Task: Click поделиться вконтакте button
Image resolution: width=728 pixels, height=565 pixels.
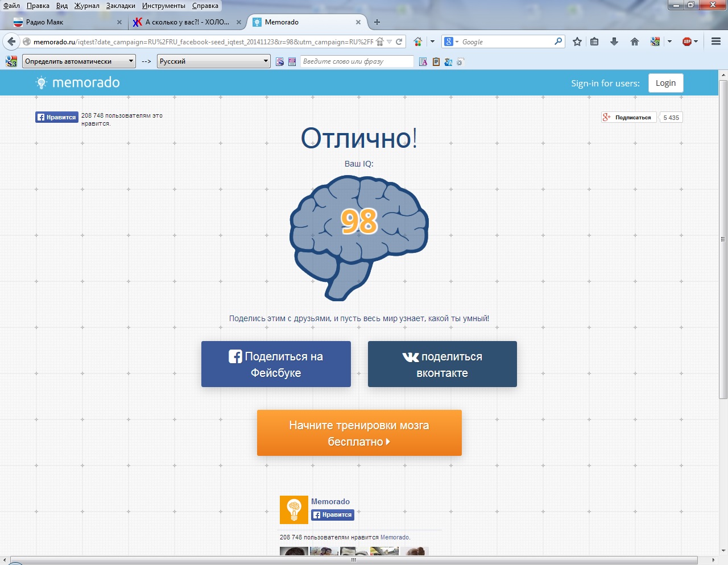Action: (442, 364)
